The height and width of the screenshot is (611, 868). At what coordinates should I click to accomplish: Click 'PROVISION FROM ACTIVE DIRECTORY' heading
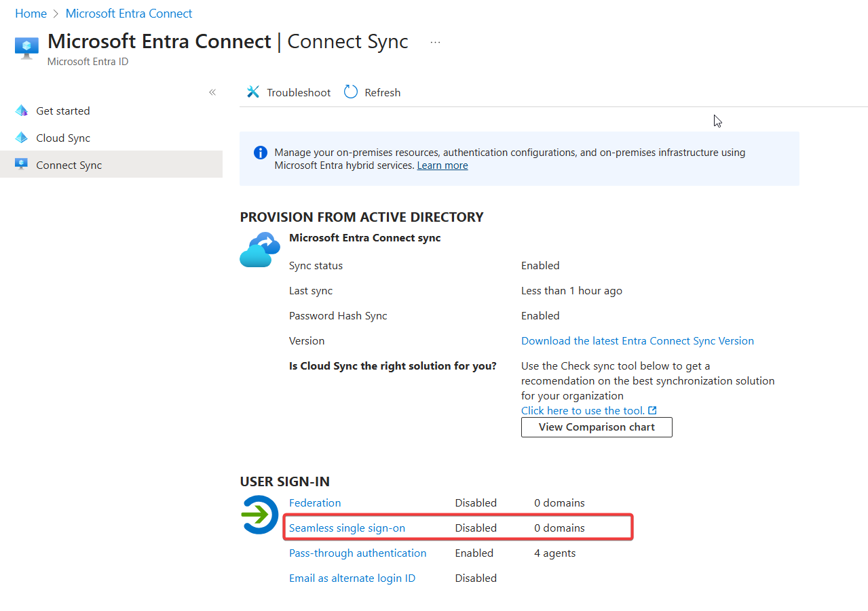(x=362, y=217)
